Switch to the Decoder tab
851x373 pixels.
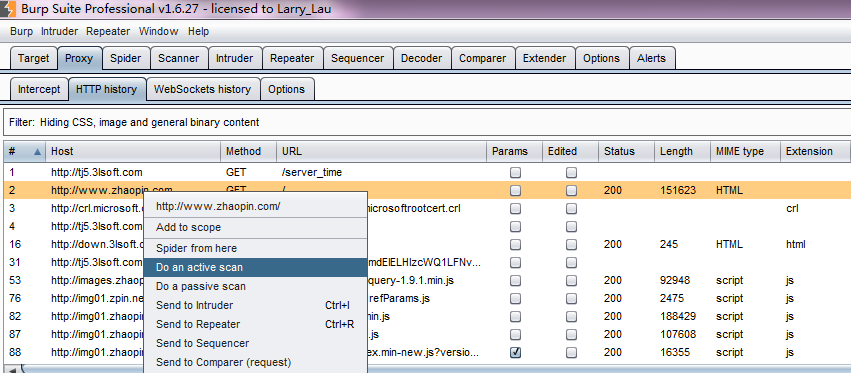coord(421,58)
